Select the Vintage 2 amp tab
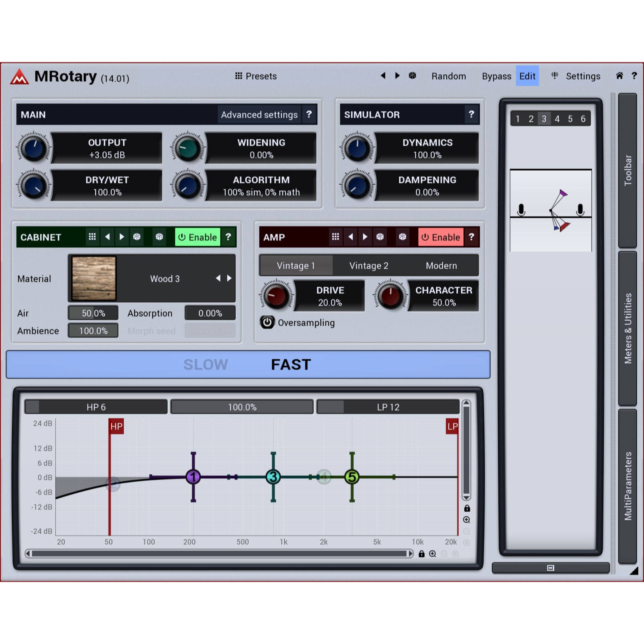This screenshot has height=644, width=644. [369, 265]
